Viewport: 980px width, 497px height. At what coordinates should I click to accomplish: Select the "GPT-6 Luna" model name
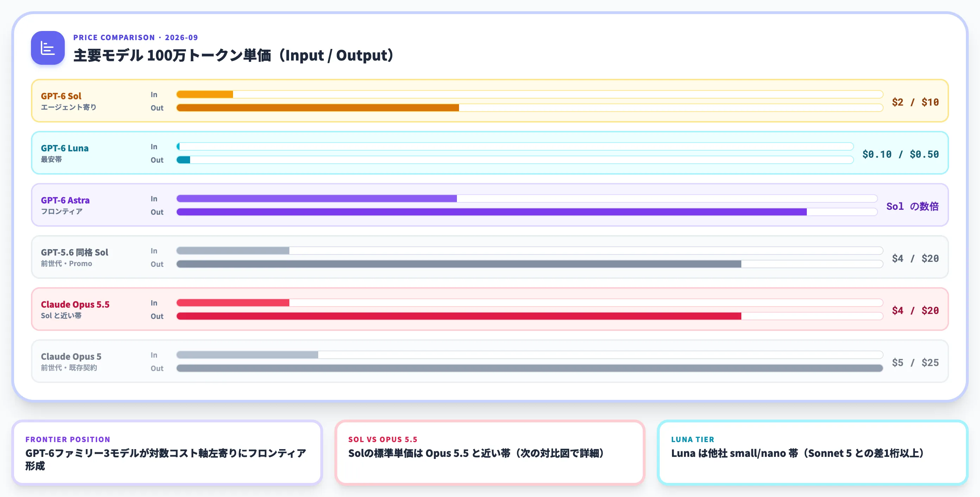click(65, 148)
